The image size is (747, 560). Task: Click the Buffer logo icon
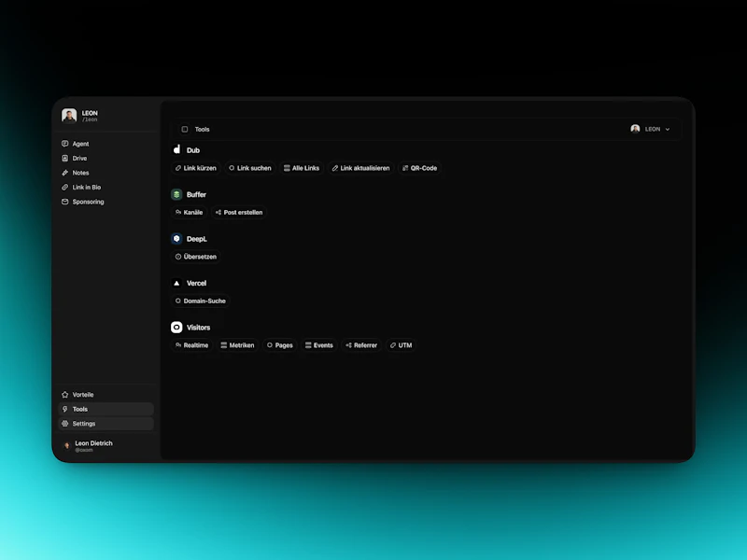176,194
